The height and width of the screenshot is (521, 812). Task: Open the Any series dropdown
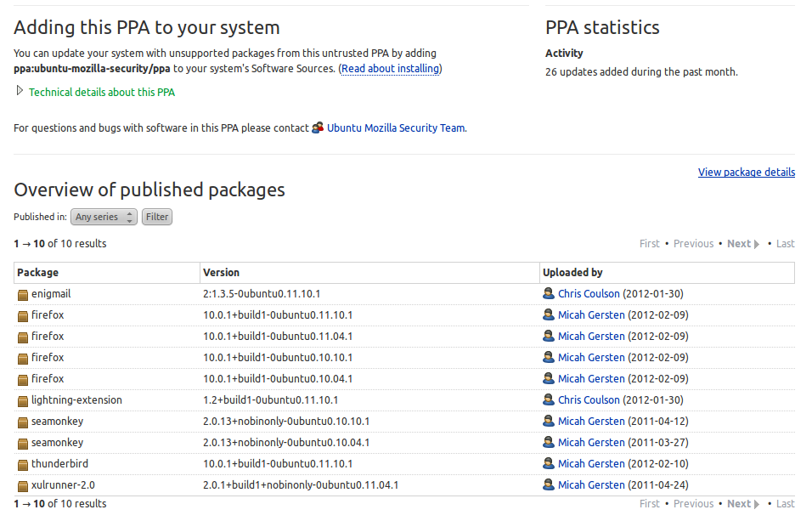[x=104, y=217]
